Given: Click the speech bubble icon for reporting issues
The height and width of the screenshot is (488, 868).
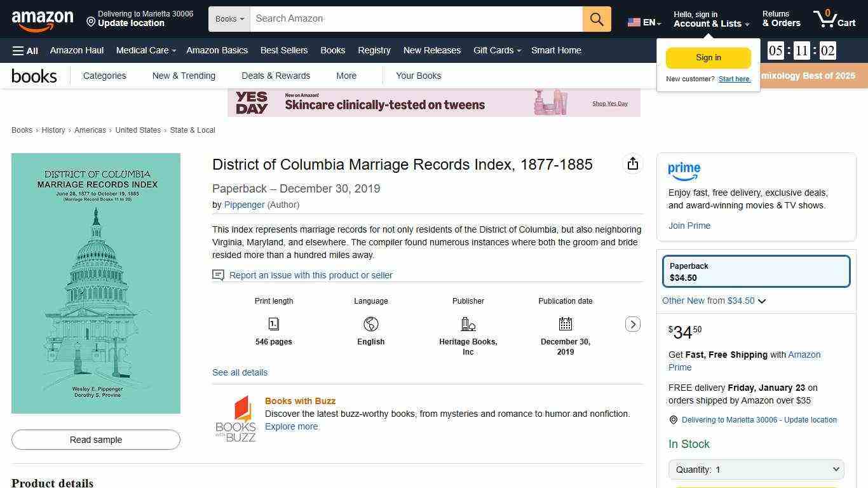Looking at the screenshot, I should pos(218,274).
